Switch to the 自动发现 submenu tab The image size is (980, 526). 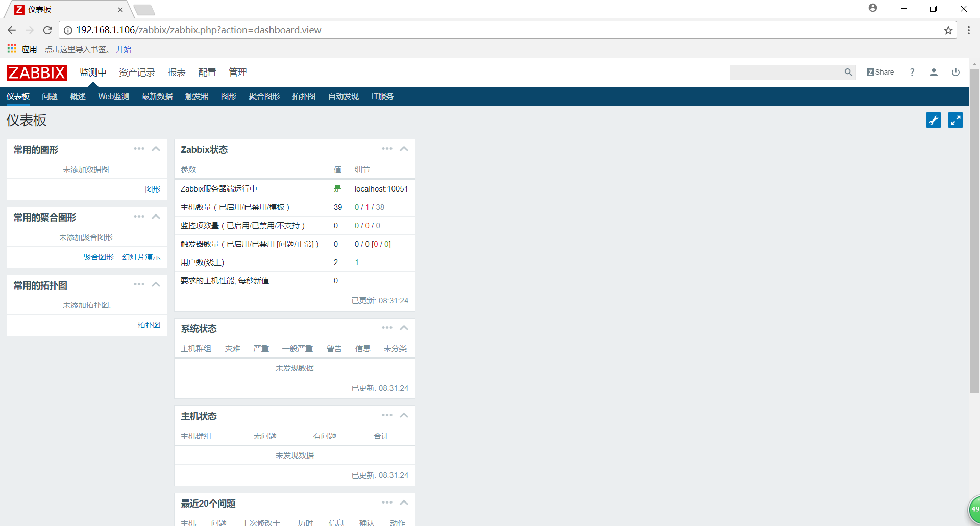click(344, 97)
